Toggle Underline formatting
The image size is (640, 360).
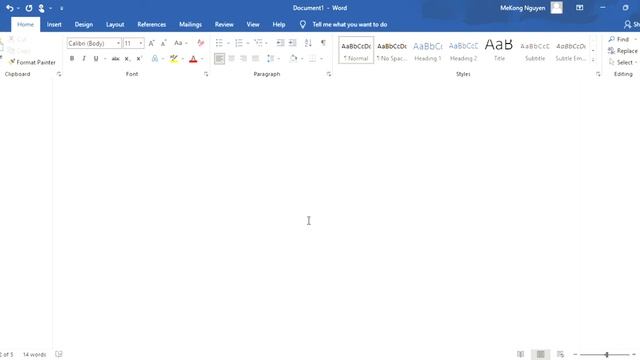point(96,58)
